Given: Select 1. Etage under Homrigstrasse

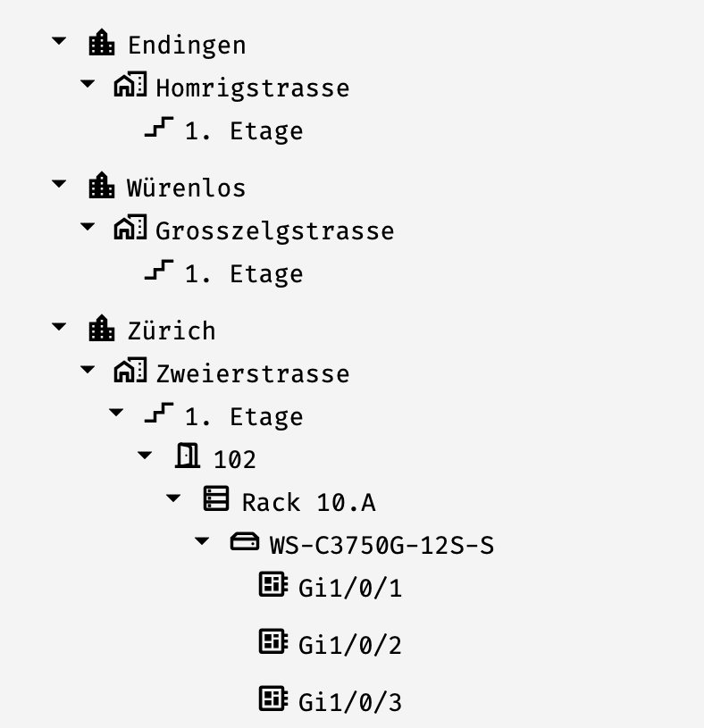Looking at the screenshot, I should [x=243, y=130].
